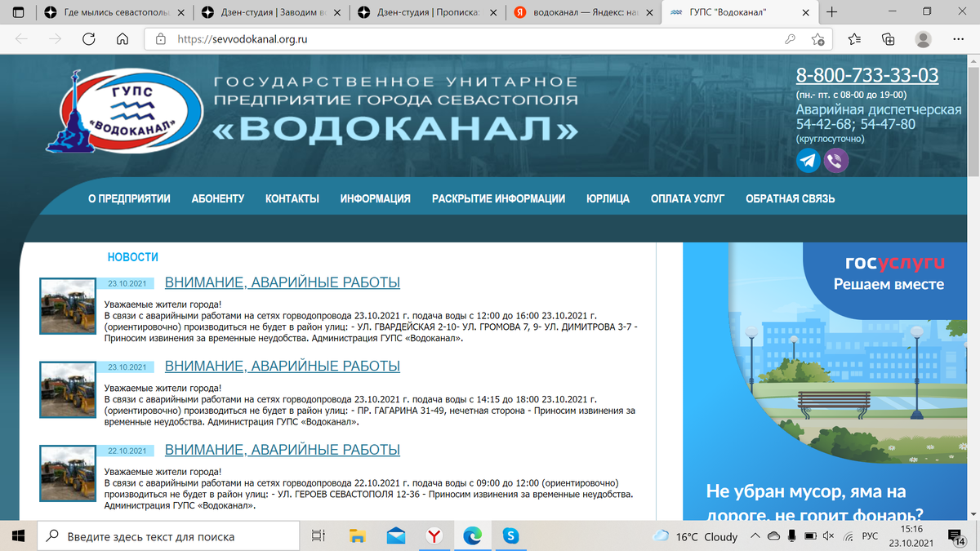Open Telegram via the paper plane icon
Screen dimensions: 980x551
[808, 160]
